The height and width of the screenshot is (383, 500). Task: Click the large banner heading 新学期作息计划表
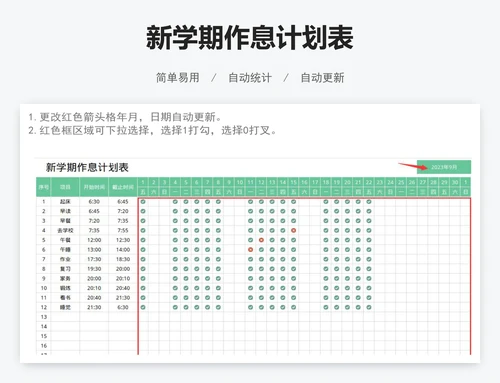250,38
